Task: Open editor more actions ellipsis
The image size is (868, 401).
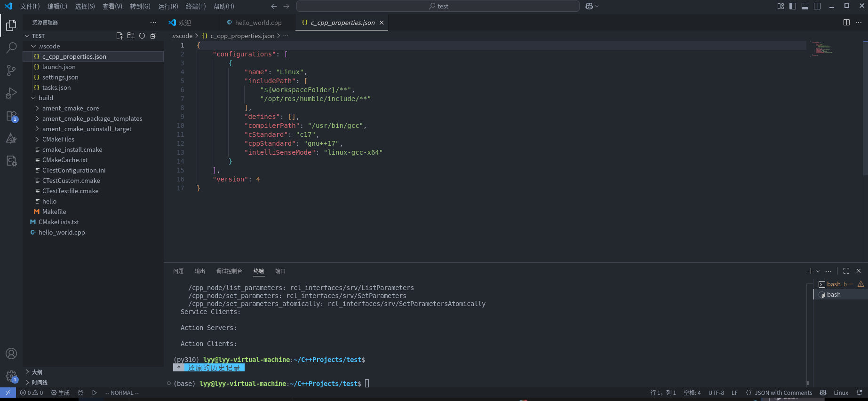Action: pos(859,23)
